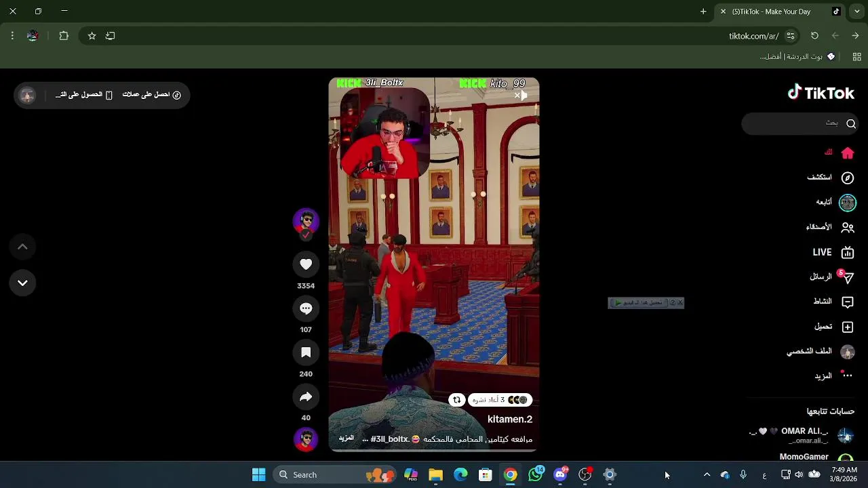
Task: Open site information tune icon
Action: (x=790, y=36)
